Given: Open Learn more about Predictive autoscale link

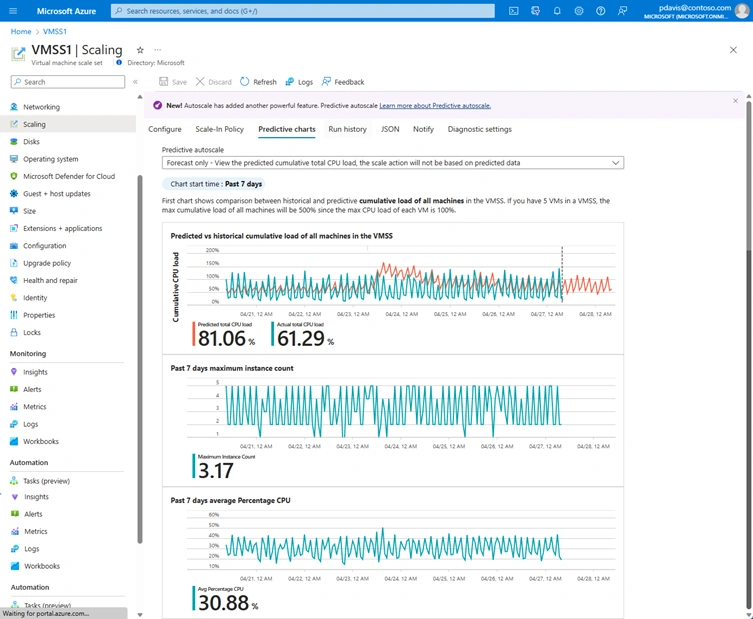Looking at the screenshot, I should pos(435,106).
